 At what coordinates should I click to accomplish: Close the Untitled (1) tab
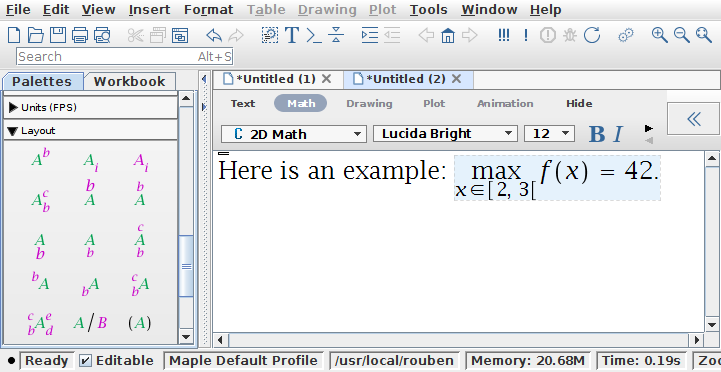(x=326, y=79)
